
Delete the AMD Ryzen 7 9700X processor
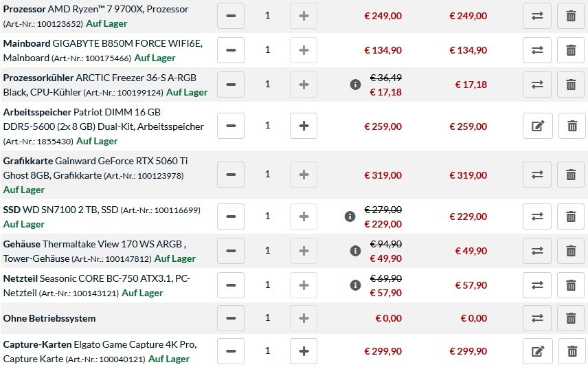tap(571, 16)
